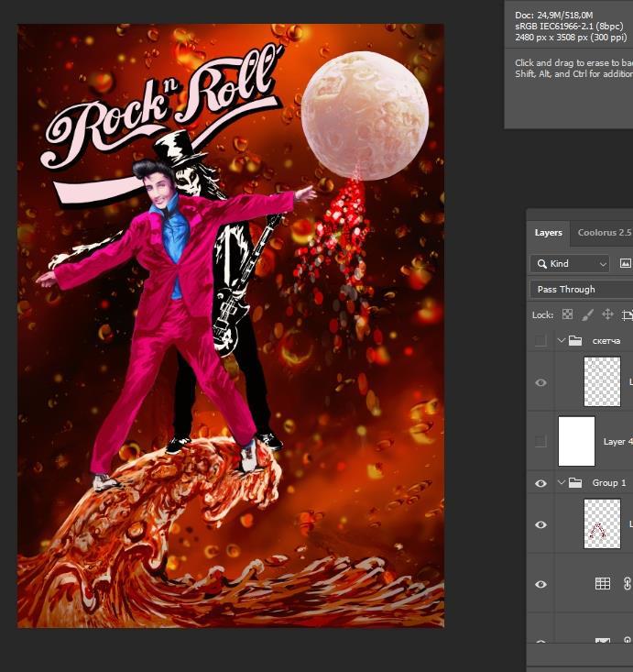The image size is (633, 672).
Task: Click the Group 1 folder icon
Action: 575,483
